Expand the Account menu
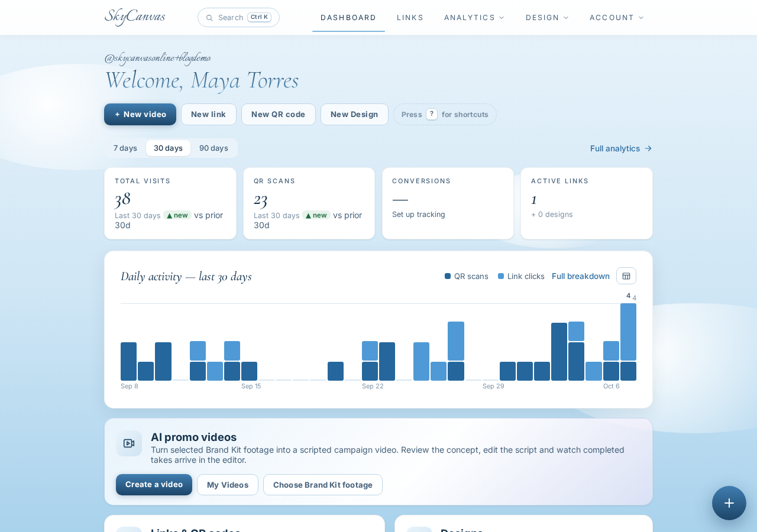Viewport: 757px width, 532px height. (617, 18)
